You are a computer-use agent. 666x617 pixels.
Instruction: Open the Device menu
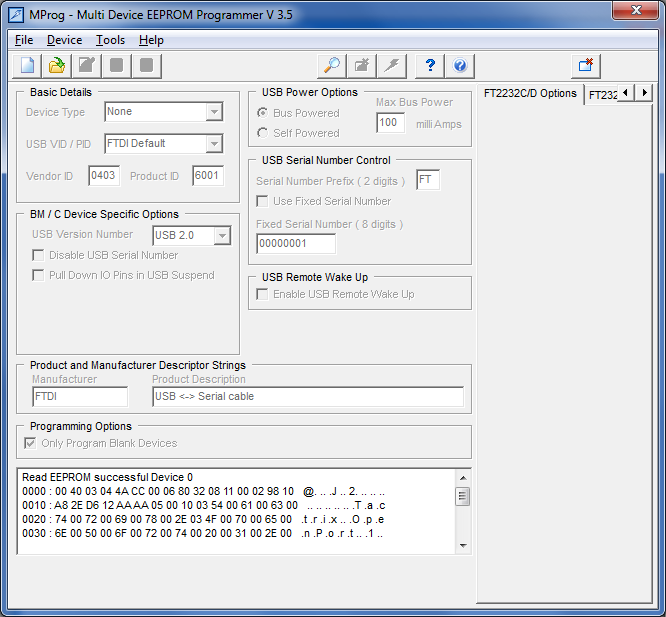pyautogui.click(x=64, y=40)
